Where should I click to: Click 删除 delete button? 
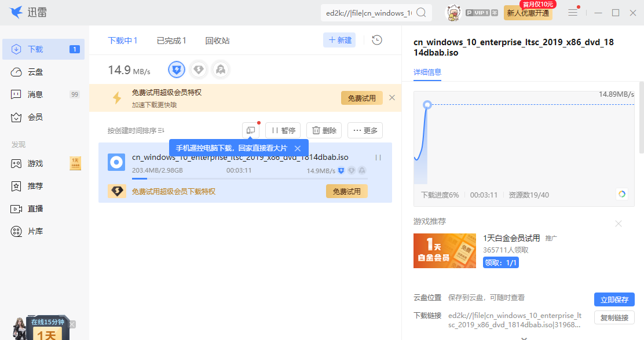click(x=324, y=130)
